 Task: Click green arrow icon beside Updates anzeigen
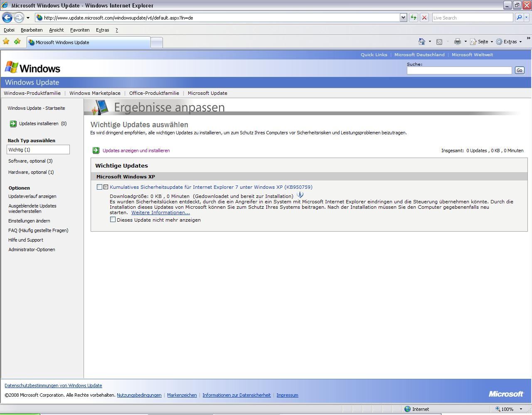pos(96,150)
